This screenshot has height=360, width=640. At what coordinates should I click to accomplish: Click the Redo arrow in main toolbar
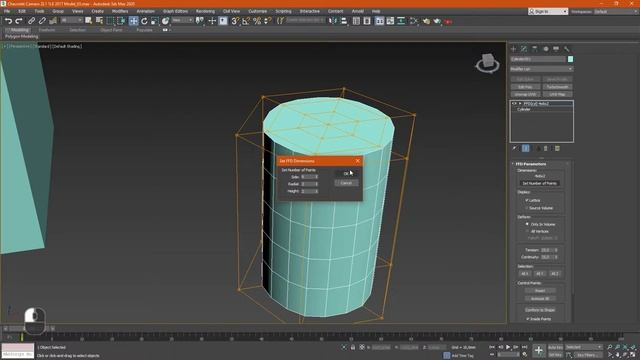coord(18,21)
